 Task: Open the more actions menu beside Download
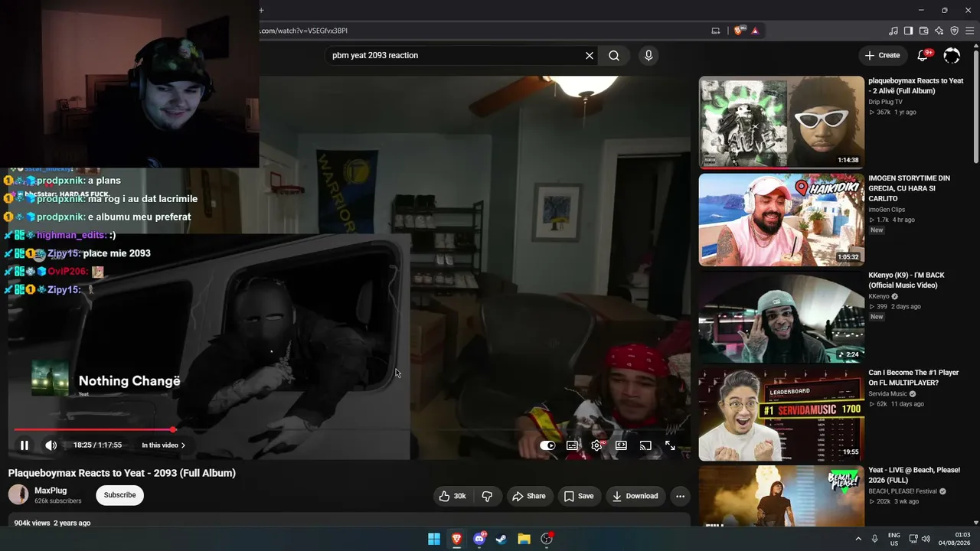[680, 496]
